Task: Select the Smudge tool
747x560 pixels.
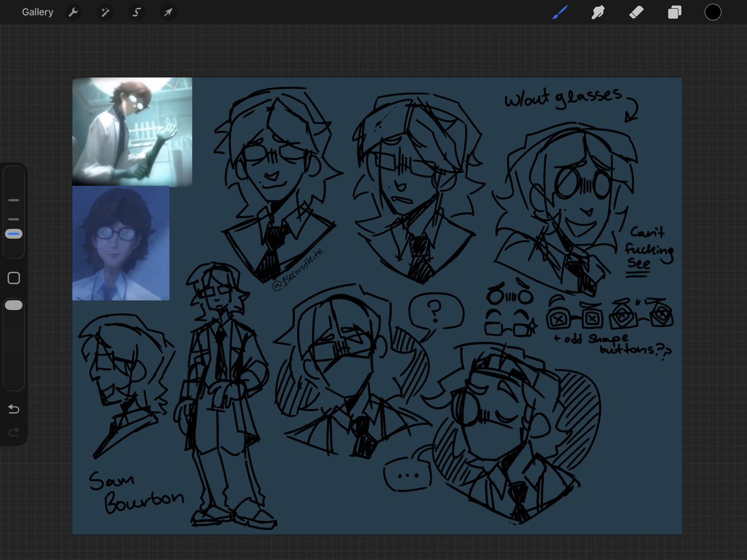Action: (598, 12)
